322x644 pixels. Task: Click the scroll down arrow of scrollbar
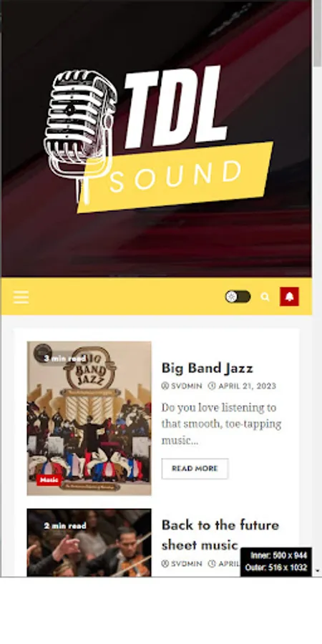(x=317, y=571)
